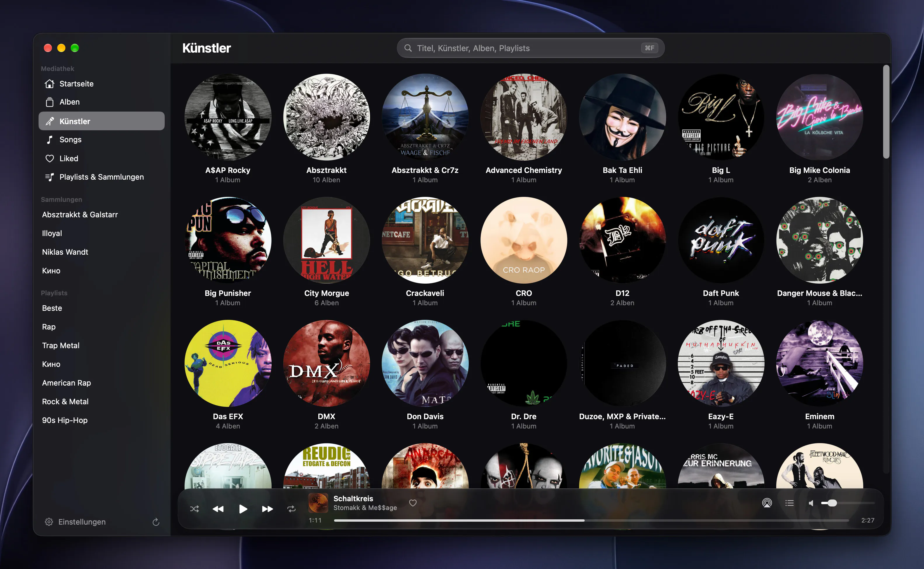Open Playlists & Sammlungen
Screen dimensions: 924x569
coord(102,177)
